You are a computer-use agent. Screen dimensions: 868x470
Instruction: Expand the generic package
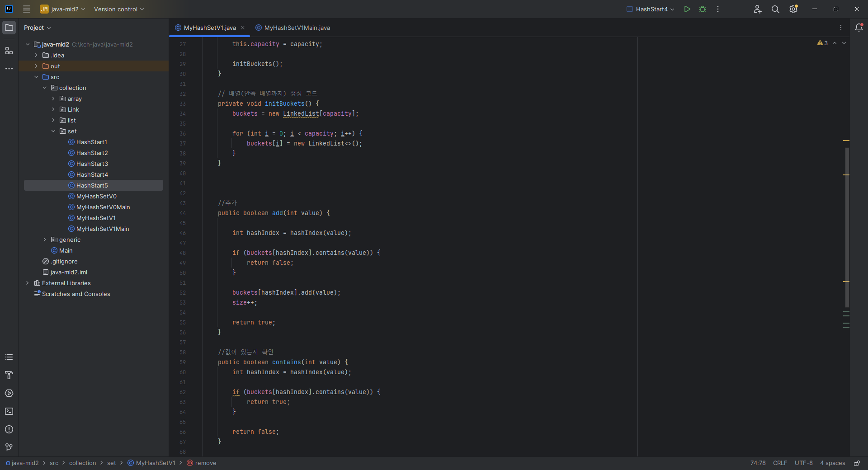(x=45, y=240)
